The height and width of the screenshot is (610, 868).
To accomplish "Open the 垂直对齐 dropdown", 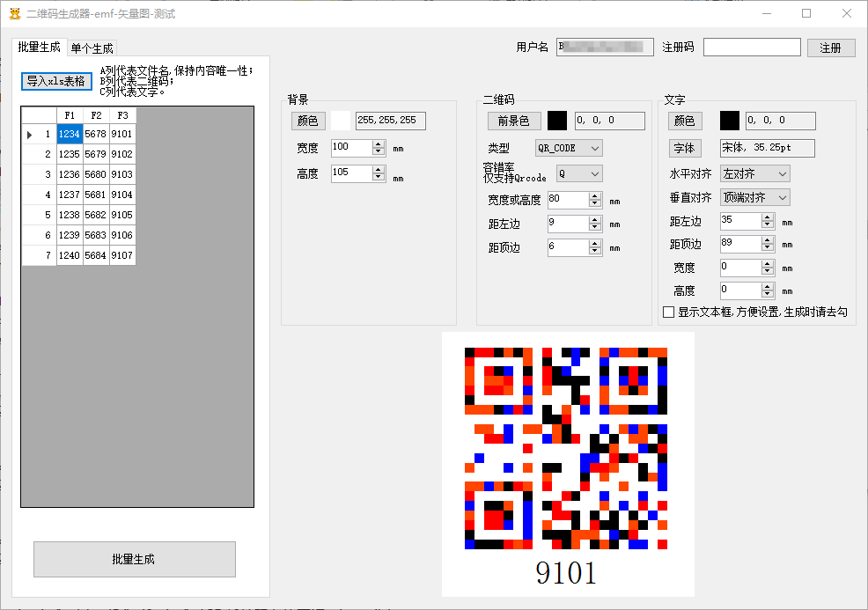I will (755, 198).
